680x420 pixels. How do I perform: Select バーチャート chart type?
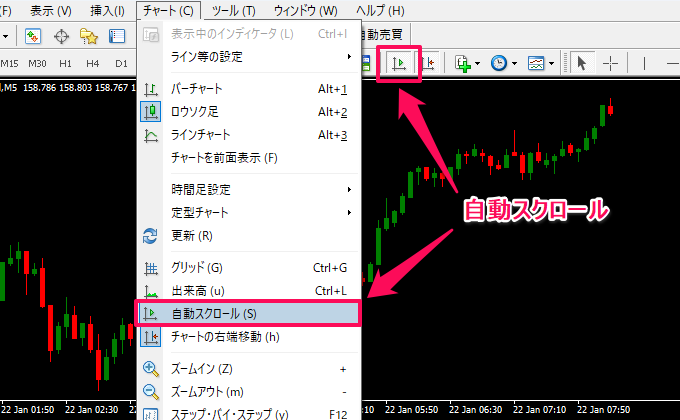(249, 89)
